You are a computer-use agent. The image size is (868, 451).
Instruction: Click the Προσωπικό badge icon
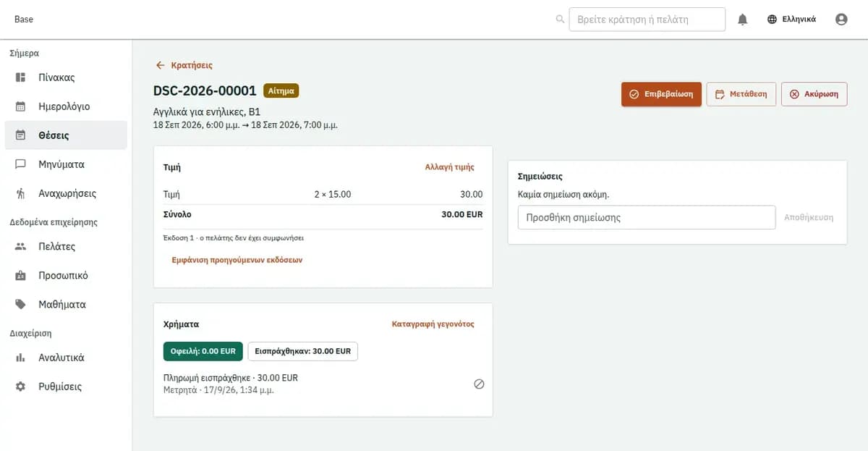(21, 276)
